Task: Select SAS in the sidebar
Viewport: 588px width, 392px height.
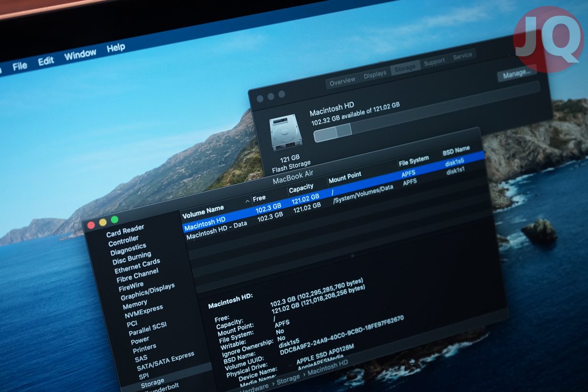Action: pos(141,358)
